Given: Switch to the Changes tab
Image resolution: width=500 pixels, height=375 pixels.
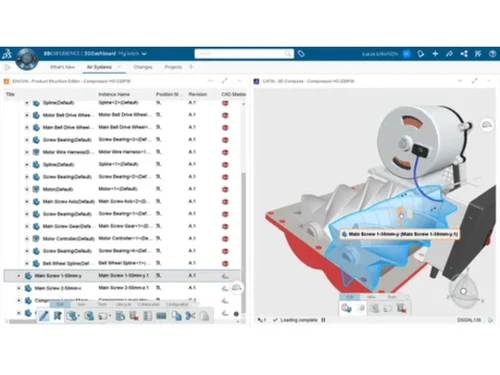Looking at the screenshot, I should tap(143, 67).
